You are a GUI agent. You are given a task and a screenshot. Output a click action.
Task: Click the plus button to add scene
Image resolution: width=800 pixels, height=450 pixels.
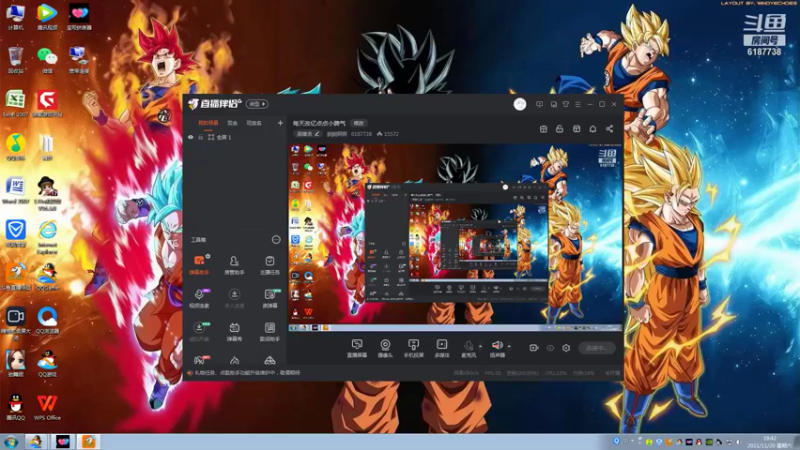[280, 123]
